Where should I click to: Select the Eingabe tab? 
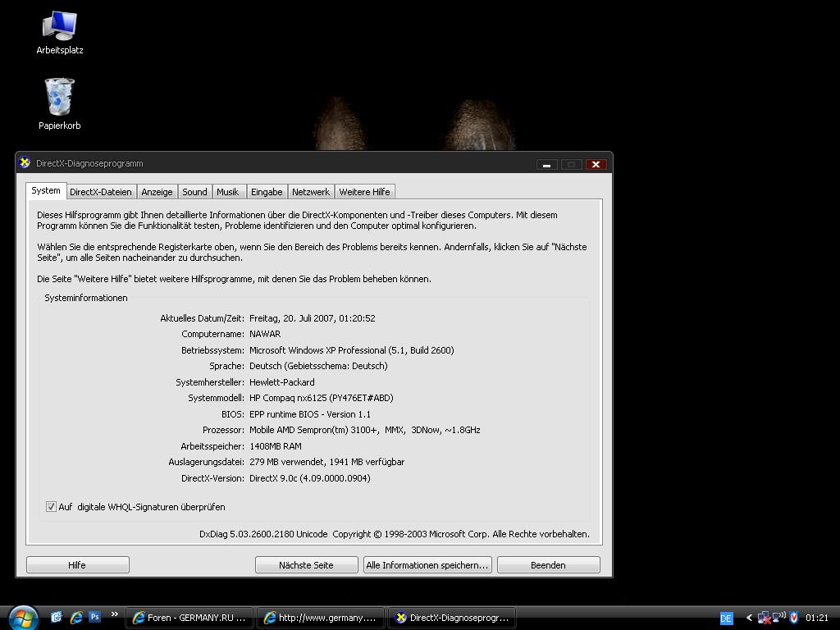pyautogui.click(x=267, y=192)
